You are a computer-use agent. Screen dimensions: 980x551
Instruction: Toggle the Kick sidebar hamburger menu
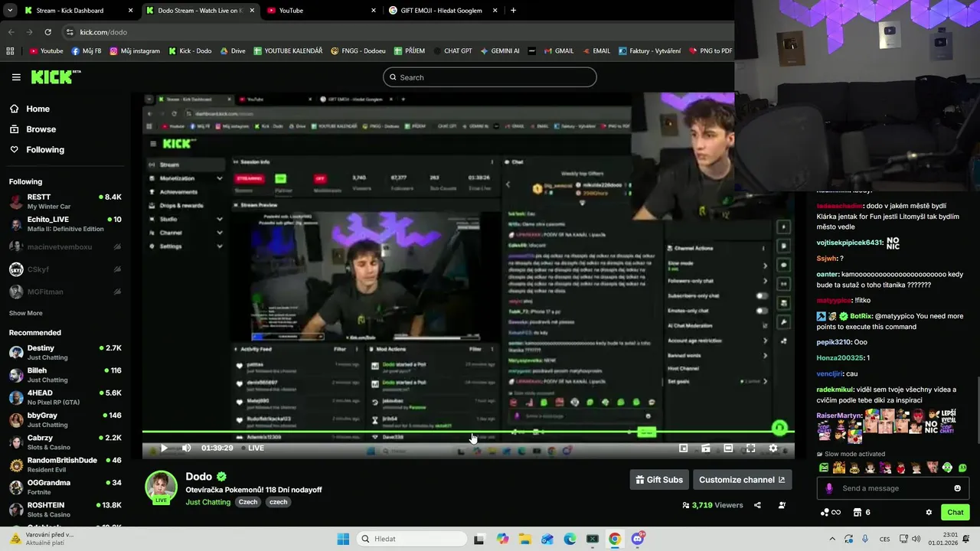pyautogui.click(x=16, y=77)
